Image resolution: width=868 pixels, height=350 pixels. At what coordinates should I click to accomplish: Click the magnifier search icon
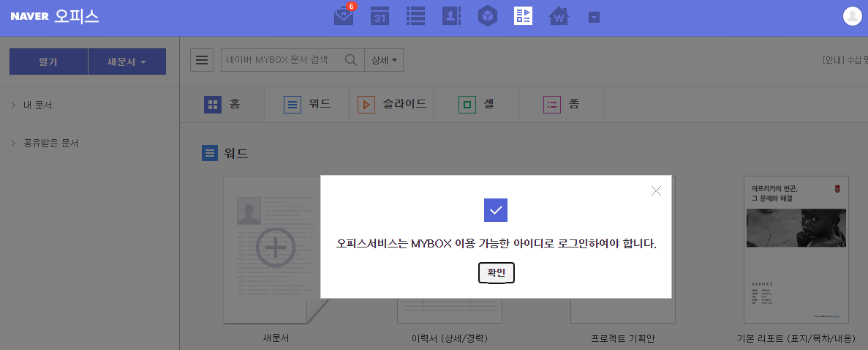click(x=351, y=60)
